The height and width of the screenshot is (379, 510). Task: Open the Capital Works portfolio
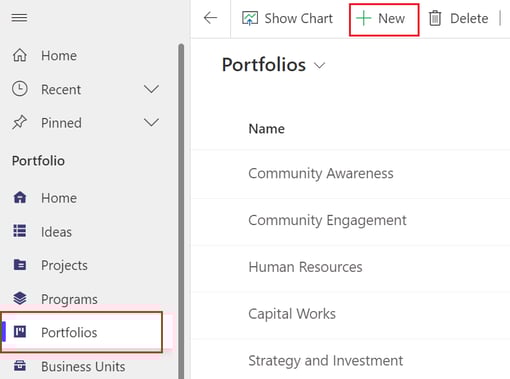click(x=292, y=314)
